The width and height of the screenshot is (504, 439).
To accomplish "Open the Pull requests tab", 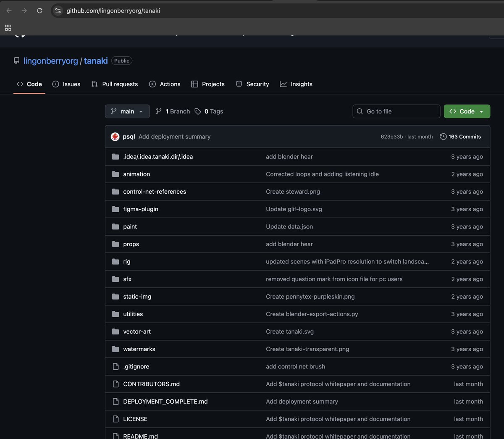I will [115, 84].
